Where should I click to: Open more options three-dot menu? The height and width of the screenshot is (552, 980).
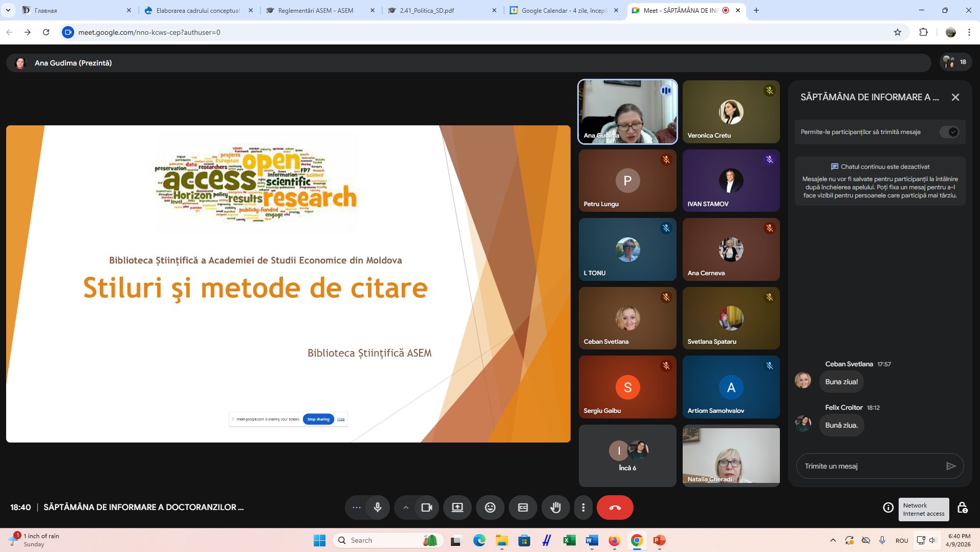(x=583, y=507)
